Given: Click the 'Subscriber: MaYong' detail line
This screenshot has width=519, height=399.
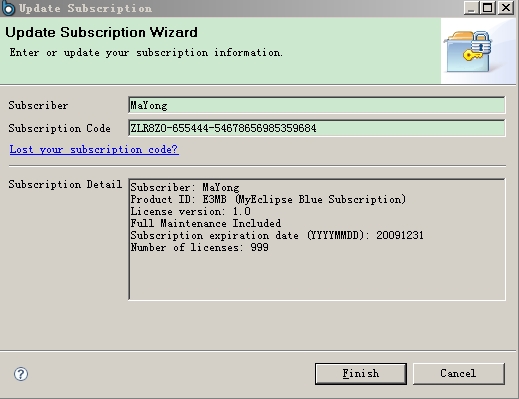Looking at the screenshot, I should point(185,187).
